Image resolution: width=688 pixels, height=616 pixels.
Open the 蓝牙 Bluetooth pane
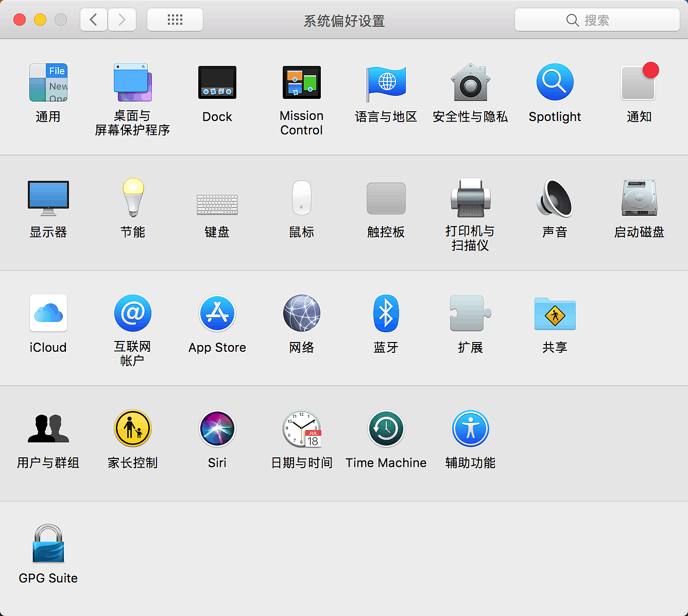(x=386, y=314)
